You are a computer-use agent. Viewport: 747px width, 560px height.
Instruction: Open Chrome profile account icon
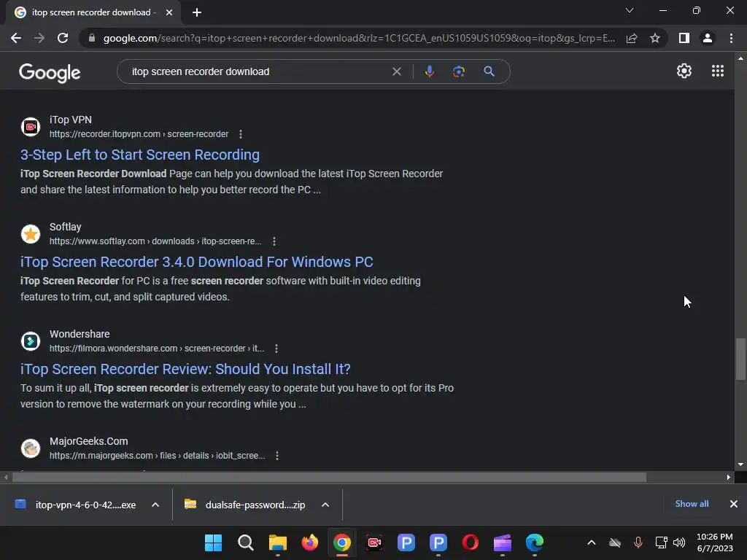point(708,38)
